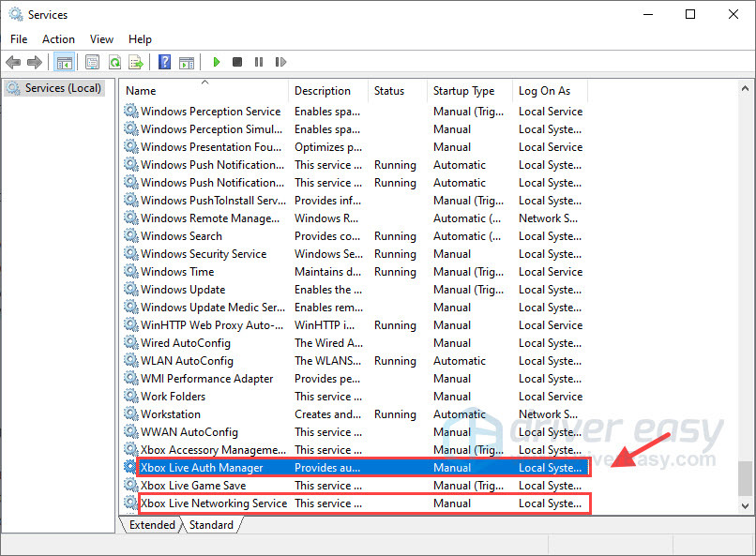Open the Properties toolbar icon
756x556 pixels.
[x=92, y=62]
